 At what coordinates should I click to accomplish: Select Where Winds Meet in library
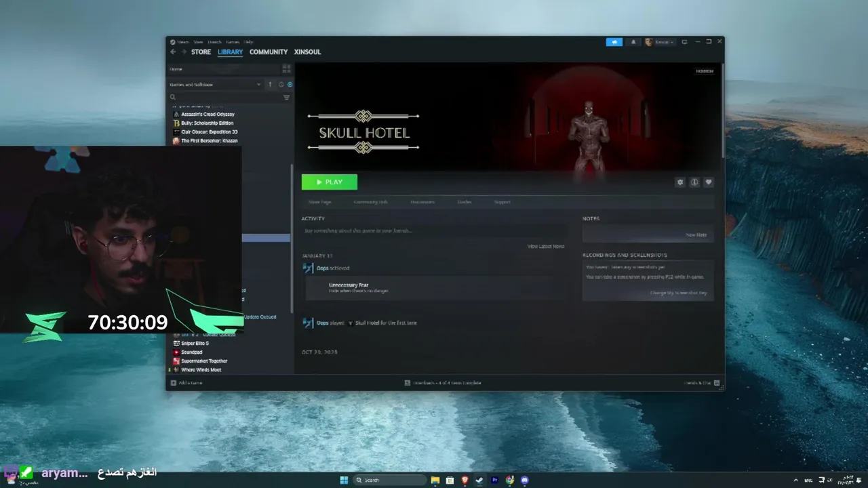(x=201, y=370)
